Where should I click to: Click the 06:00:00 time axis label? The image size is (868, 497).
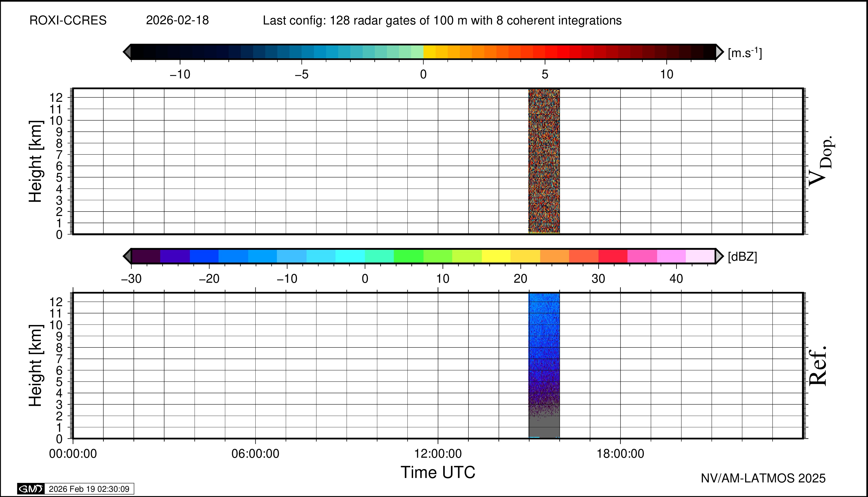coord(255,454)
